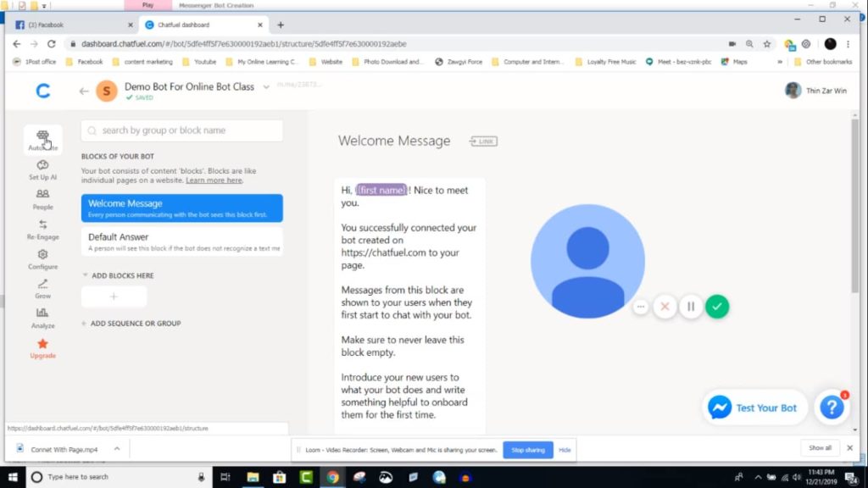Add a new block with the plus button

click(x=114, y=297)
